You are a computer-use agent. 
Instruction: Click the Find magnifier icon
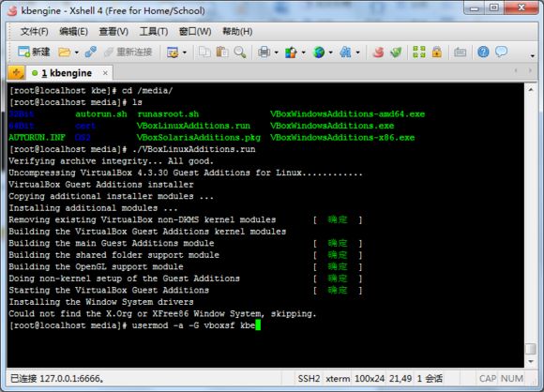(240, 52)
